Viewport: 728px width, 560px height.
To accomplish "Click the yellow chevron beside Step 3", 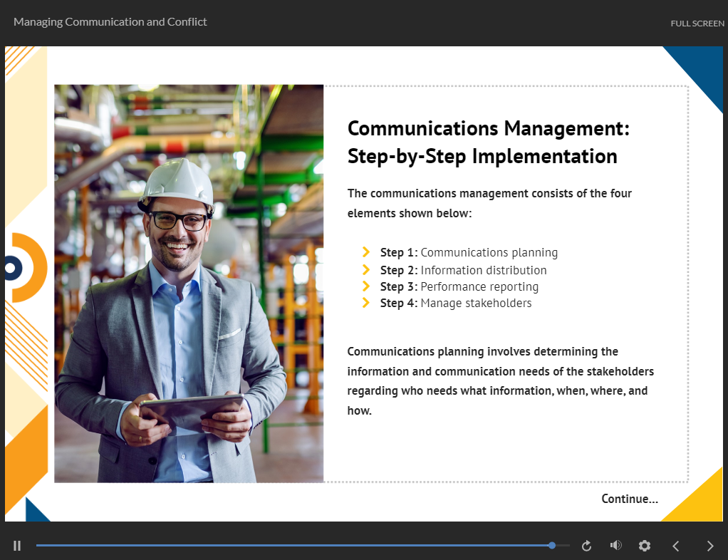I will [x=366, y=286].
